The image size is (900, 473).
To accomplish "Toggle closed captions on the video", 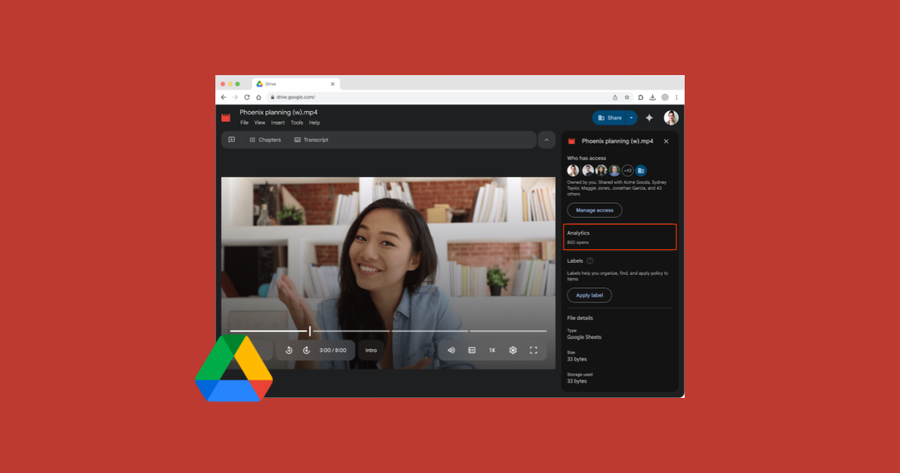I will click(x=472, y=350).
